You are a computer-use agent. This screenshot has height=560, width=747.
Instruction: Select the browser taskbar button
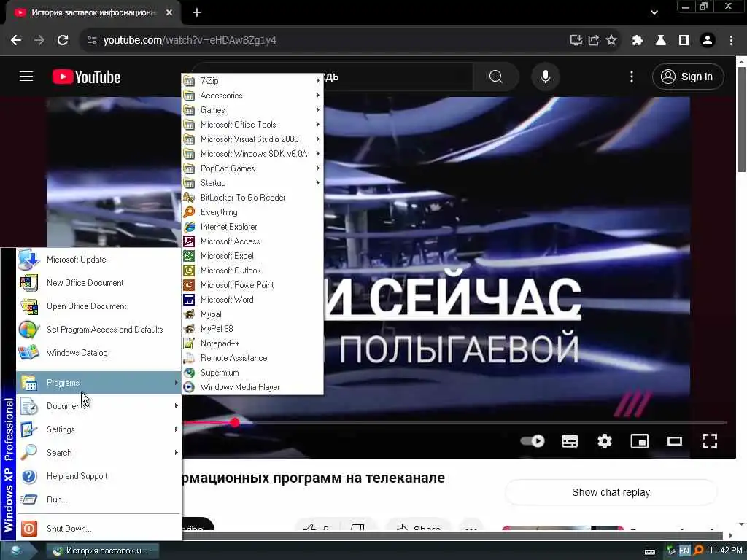(103, 551)
